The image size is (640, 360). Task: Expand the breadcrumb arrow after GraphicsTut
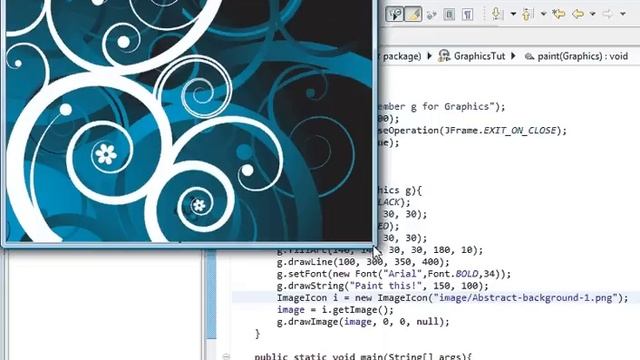(x=513, y=56)
